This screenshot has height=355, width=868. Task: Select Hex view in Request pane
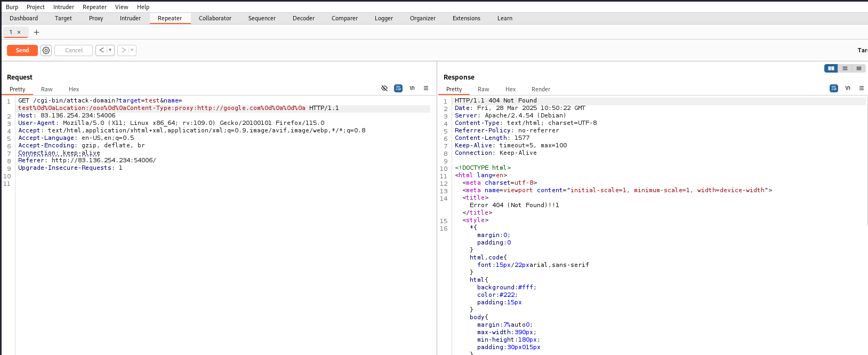74,89
